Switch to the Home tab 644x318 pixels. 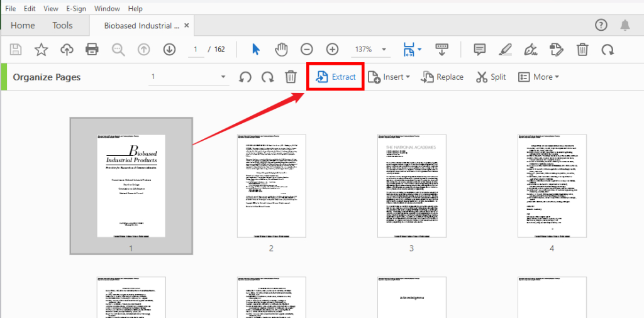pyautogui.click(x=23, y=25)
